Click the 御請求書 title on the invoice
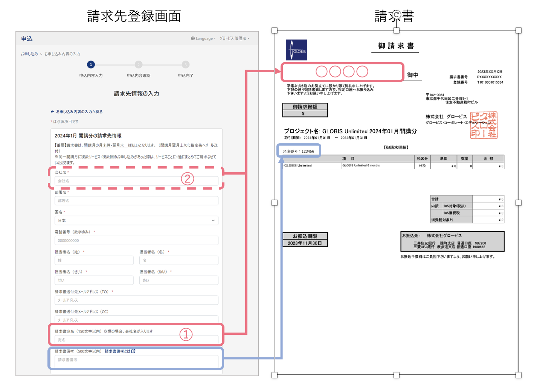The height and width of the screenshot is (392, 534). [396, 46]
